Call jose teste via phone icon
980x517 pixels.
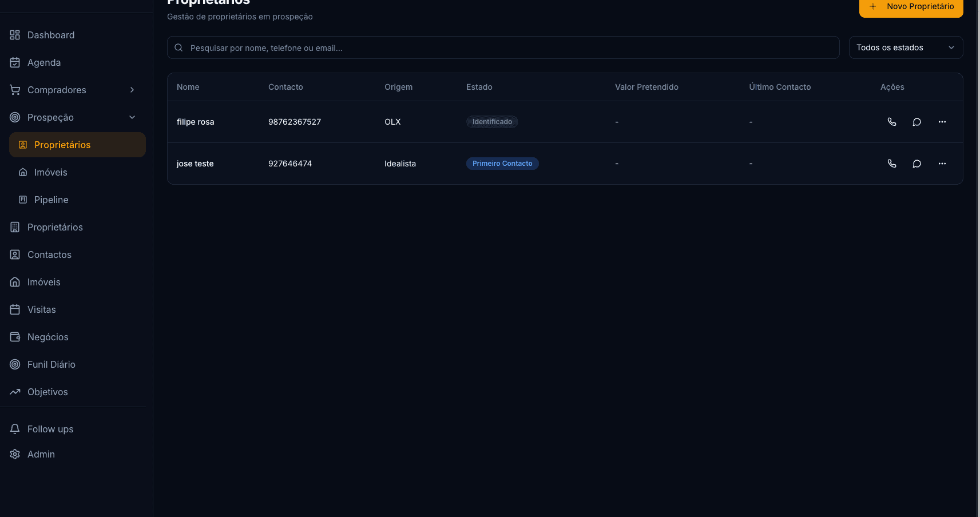pos(892,164)
